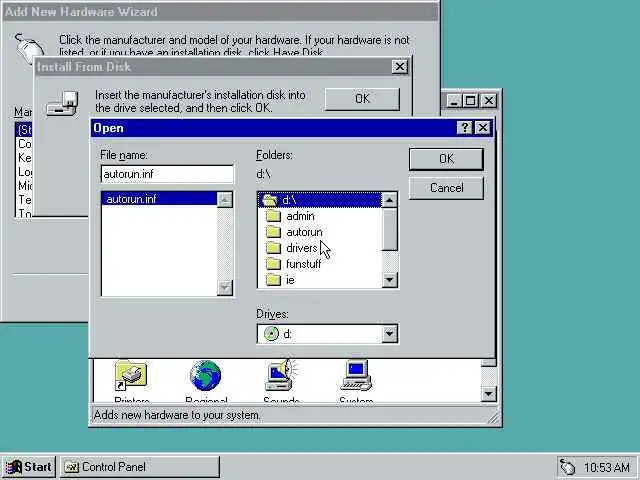640x480 pixels.
Task: Open the Start menu
Action: tap(28, 467)
